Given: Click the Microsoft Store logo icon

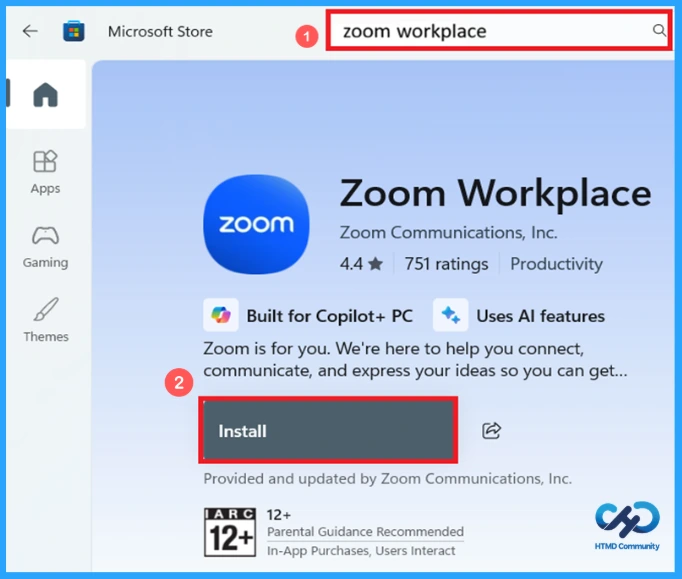Looking at the screenshot, I should (74, 32).
